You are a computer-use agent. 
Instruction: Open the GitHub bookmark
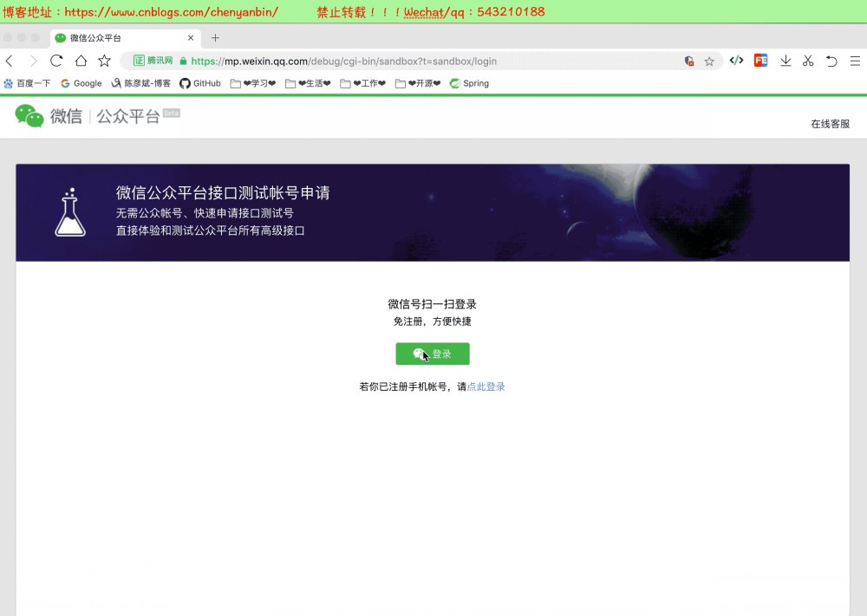click(200, 83)
